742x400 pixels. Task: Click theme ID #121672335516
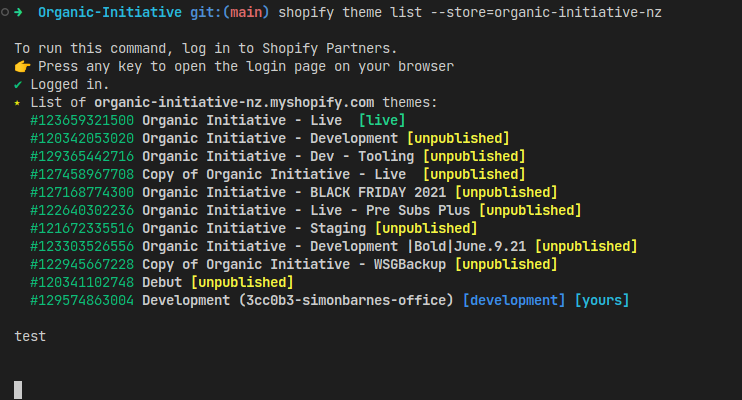[x=82, y=228]
